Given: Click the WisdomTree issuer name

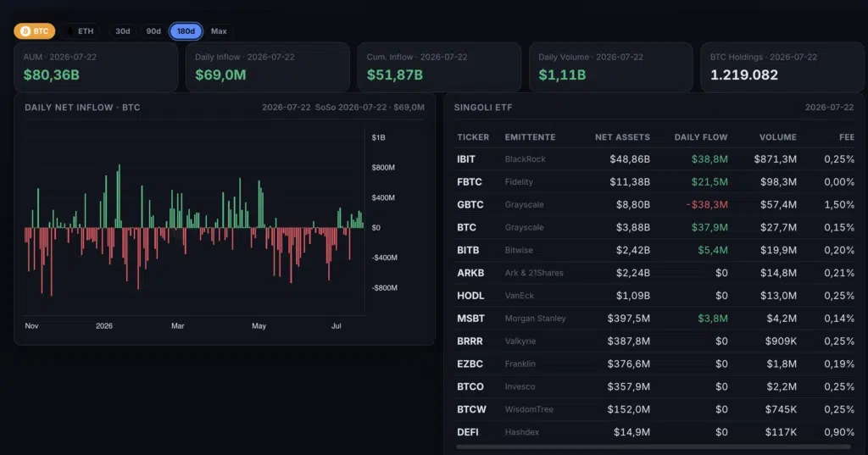Looking at the screenshot, I should click(529, 409).
